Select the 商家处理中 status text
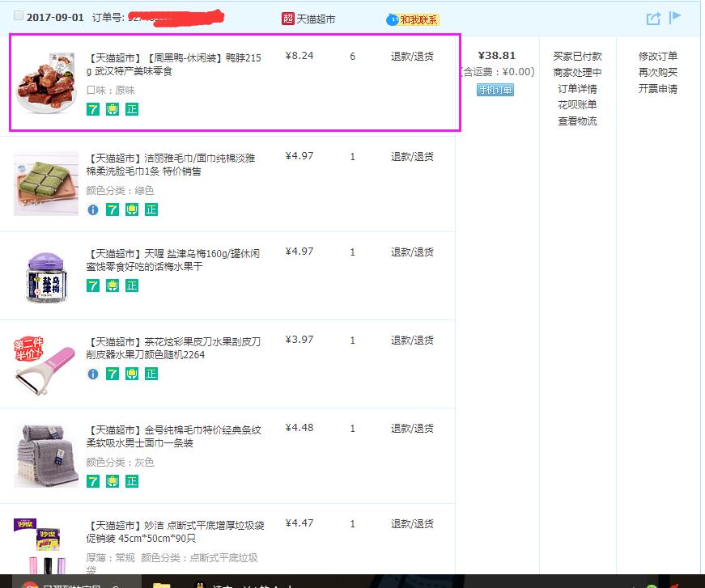The image size is (705, 588). tap(577, 72)
